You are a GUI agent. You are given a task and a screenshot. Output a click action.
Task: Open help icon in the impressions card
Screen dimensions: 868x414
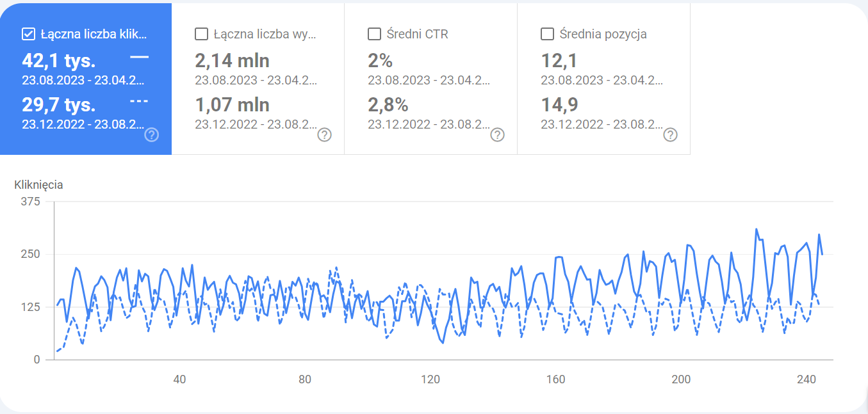coord(325,134)
